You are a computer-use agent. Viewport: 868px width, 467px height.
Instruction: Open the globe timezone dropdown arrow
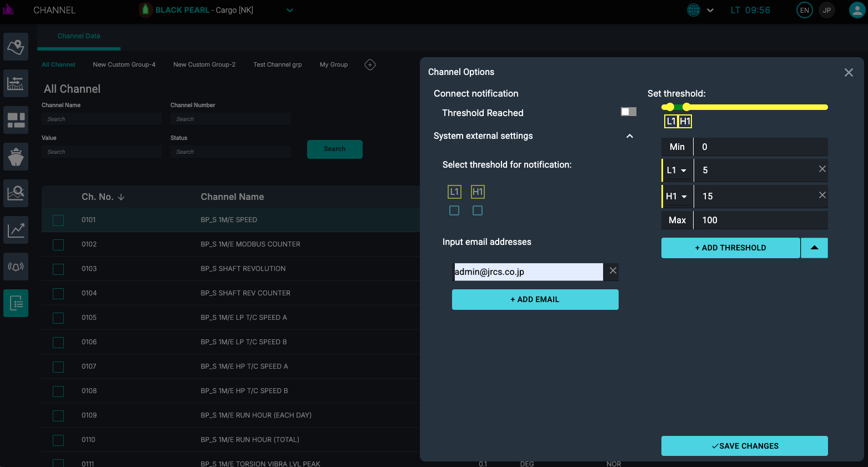(710, 11)
